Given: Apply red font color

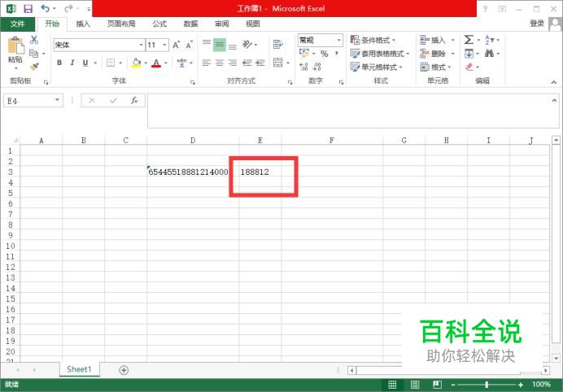Looking at the screenshot, I should coord(156,63).
